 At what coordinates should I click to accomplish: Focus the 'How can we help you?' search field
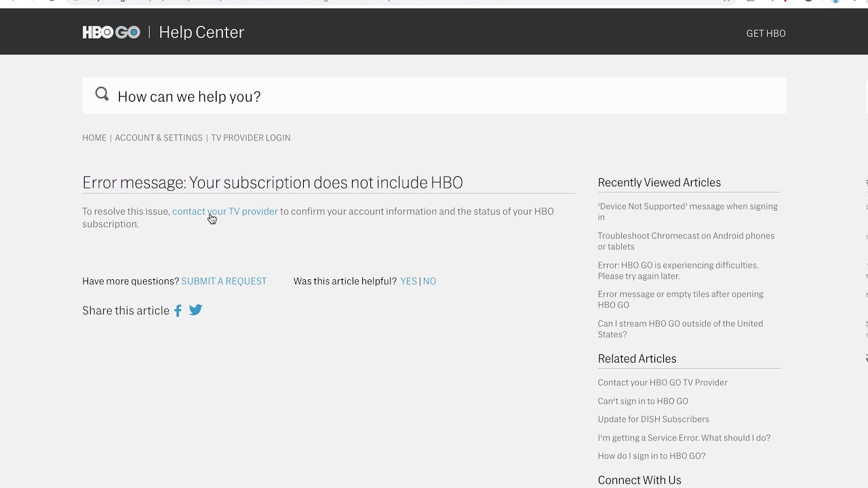pyautogui.click(x=434, y=96)
